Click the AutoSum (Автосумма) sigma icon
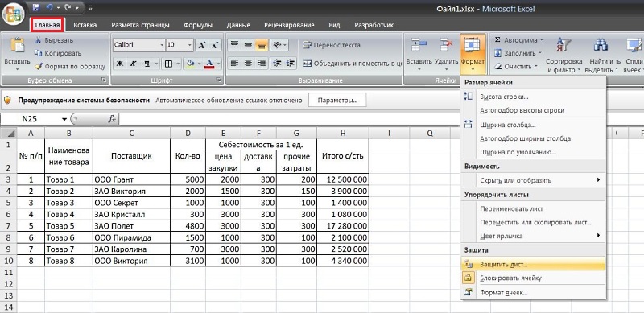644x313 pixels. coord(497,40)
